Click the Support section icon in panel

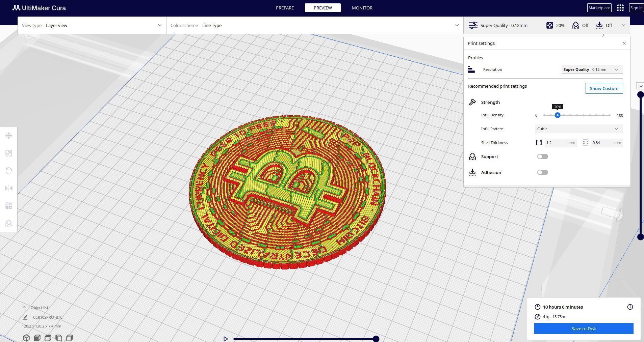click(x=472, y=156)
